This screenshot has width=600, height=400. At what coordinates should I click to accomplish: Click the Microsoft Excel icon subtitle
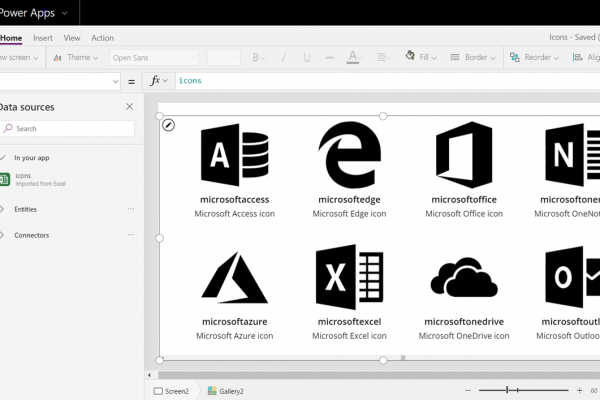(349, 336)
